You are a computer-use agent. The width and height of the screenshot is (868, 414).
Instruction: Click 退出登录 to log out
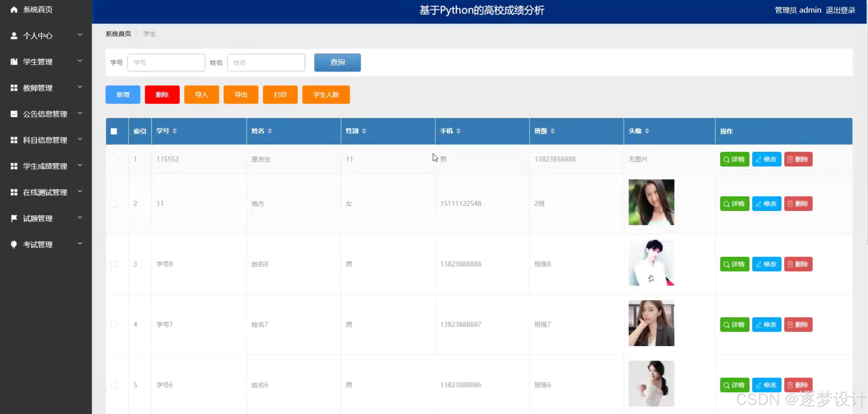[x=840, y=10]
